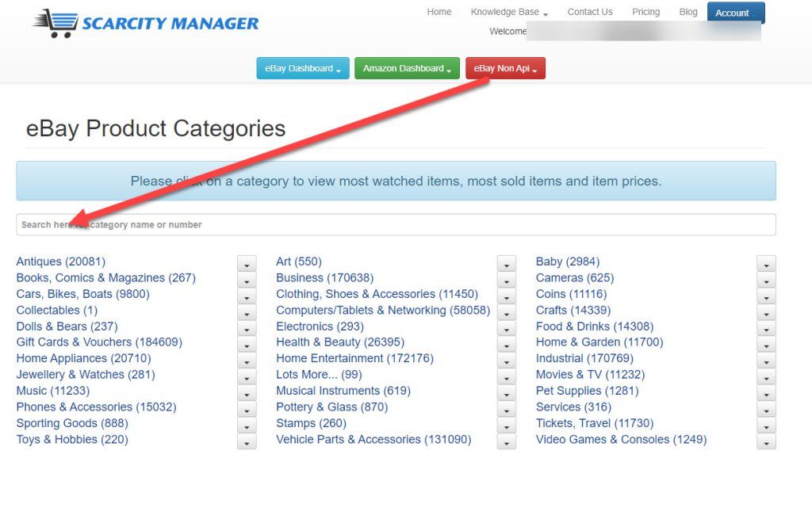Expand Phones & Accessories arrow
The image size is (812, 531).
247,410
